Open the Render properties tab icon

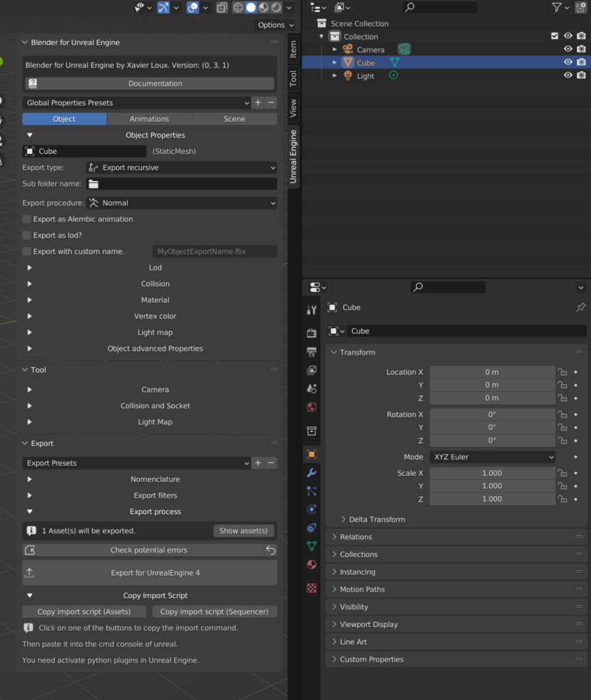point(312,333)
